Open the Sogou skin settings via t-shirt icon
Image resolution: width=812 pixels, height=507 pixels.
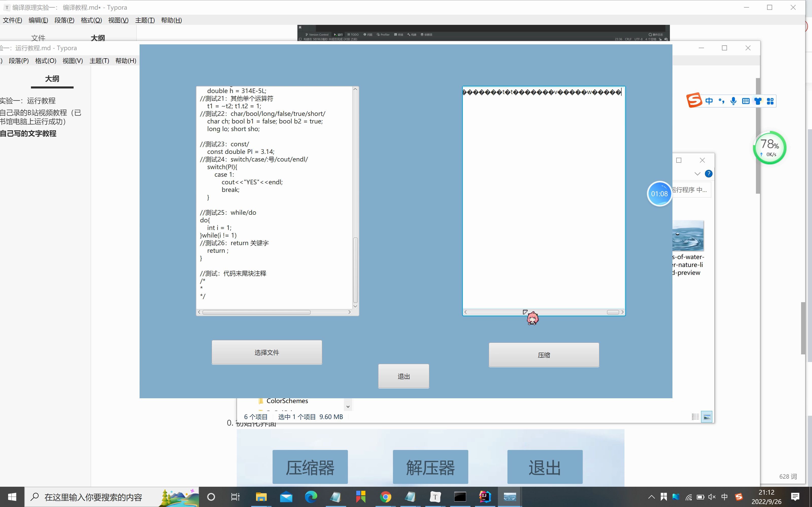[x=758, y=101]
